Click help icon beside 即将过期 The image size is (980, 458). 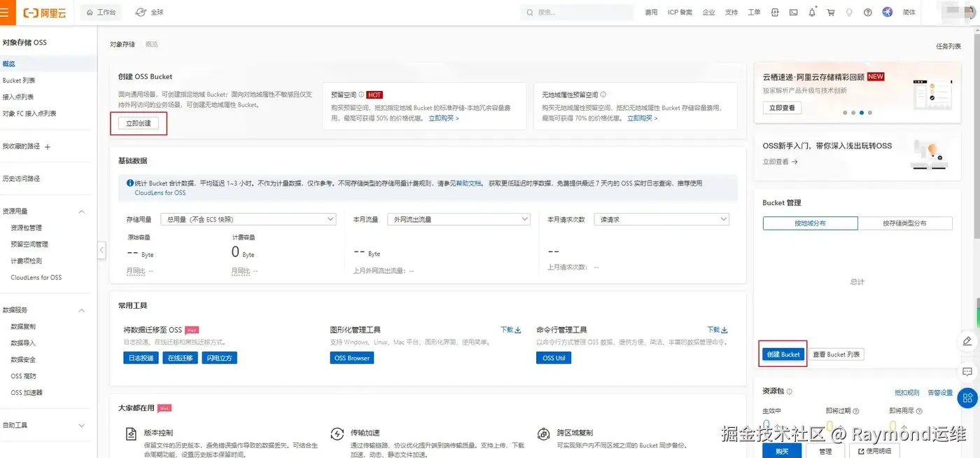tap(855, 411)
